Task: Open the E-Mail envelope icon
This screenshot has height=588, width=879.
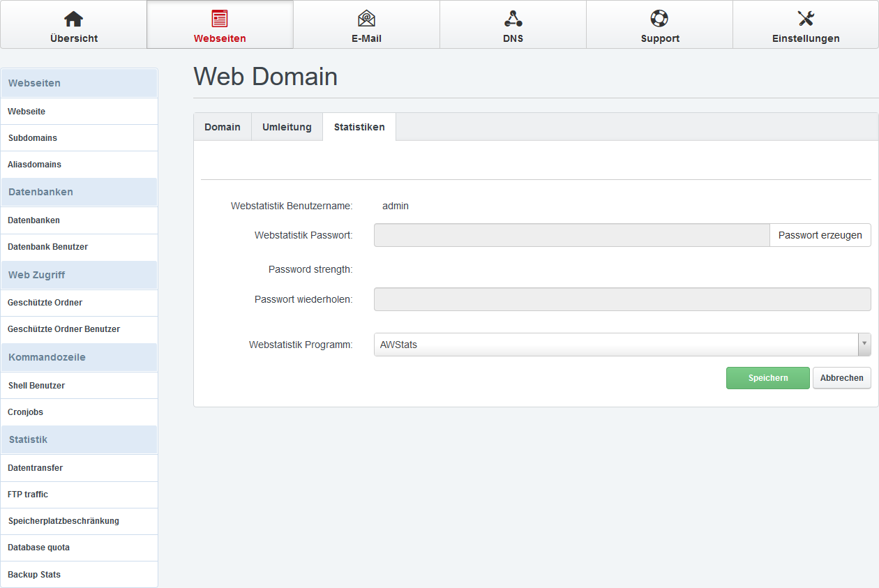Action: tap(366, 19)
